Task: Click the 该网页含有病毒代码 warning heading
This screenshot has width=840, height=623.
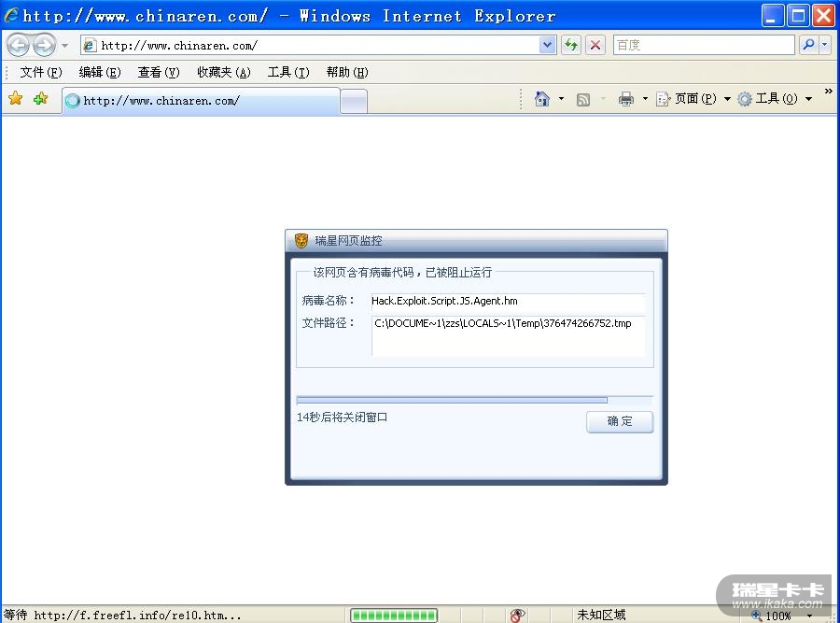Action: [x=402, y=273]
